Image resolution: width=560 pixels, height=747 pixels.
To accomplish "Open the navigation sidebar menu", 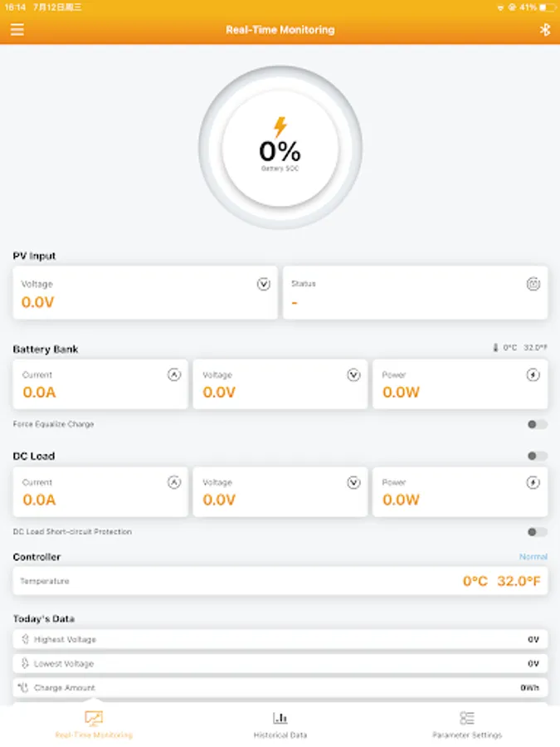I will pyautogui.click(x=17, y=29).
